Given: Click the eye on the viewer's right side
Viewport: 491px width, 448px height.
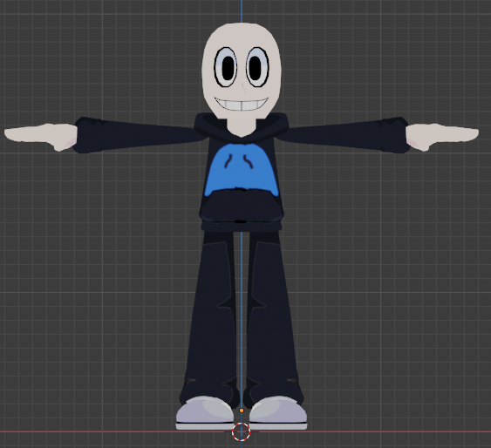Looking at the screenshot, I should pyautogui.click(x=258, y=67).
